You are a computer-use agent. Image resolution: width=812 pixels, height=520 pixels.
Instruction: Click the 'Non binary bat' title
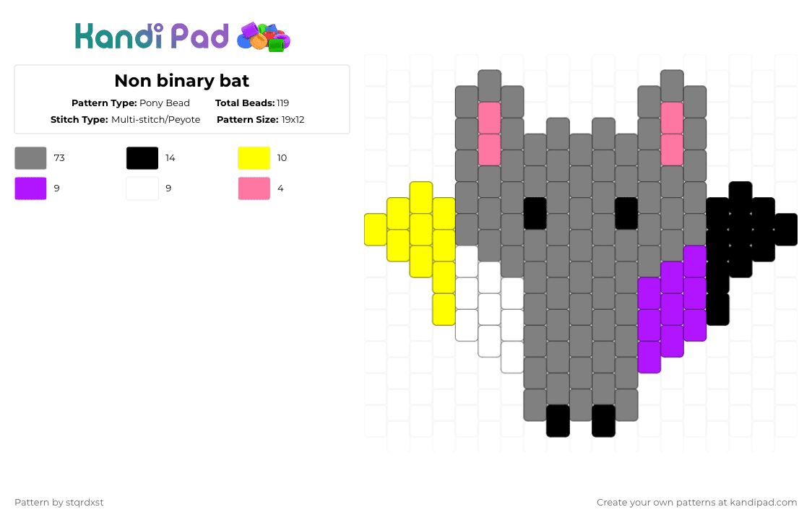click(182, 81)
